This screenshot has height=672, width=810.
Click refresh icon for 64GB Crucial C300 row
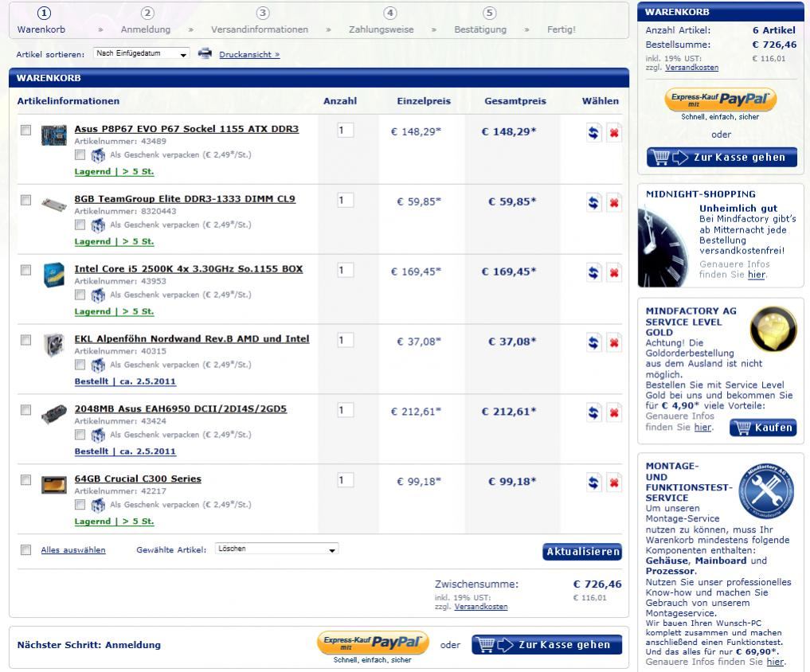coord(593,483)
